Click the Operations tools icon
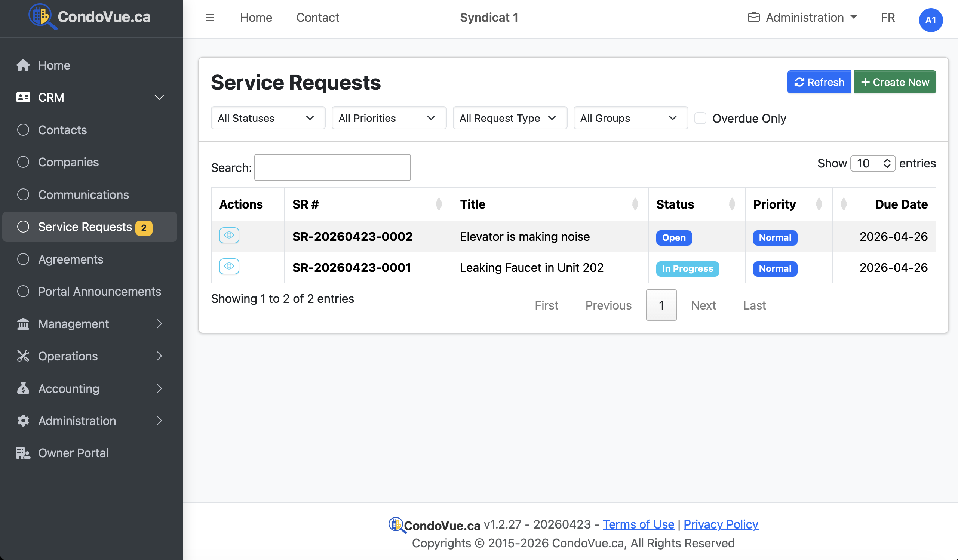The height and width of the screenshot is (560, 958). pyautogui.click(x=23, y=356)
